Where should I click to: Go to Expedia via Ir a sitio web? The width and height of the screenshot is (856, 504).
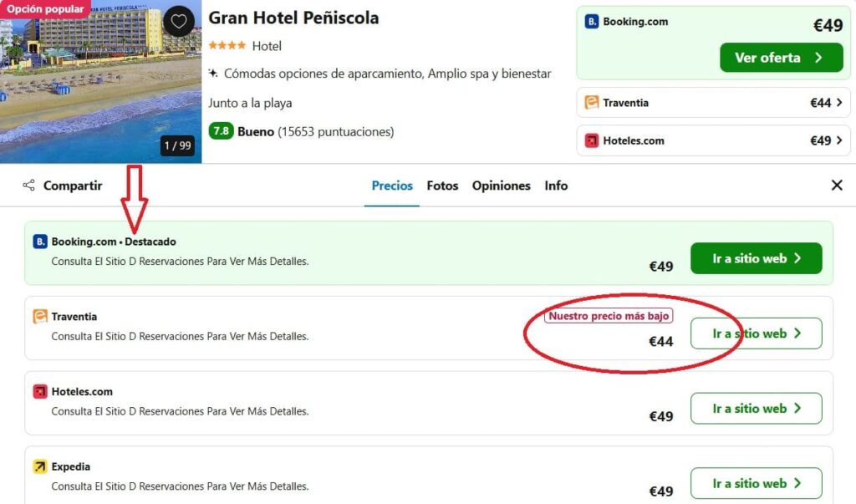coord(756,483)
